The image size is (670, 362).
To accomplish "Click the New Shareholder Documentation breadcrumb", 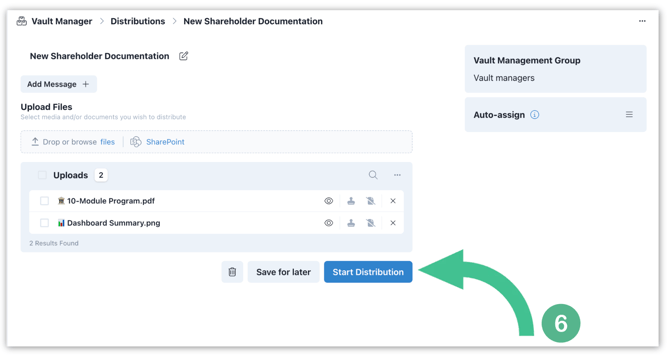I will pyautogui.click(x=253, y=21).
